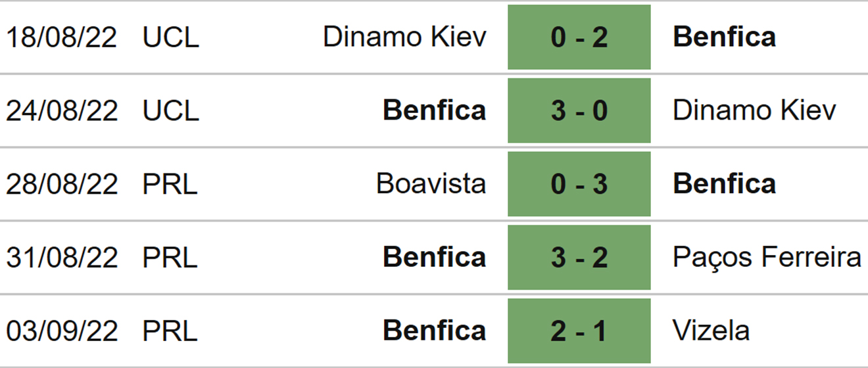Click the 3 - 0 score box

579,110
